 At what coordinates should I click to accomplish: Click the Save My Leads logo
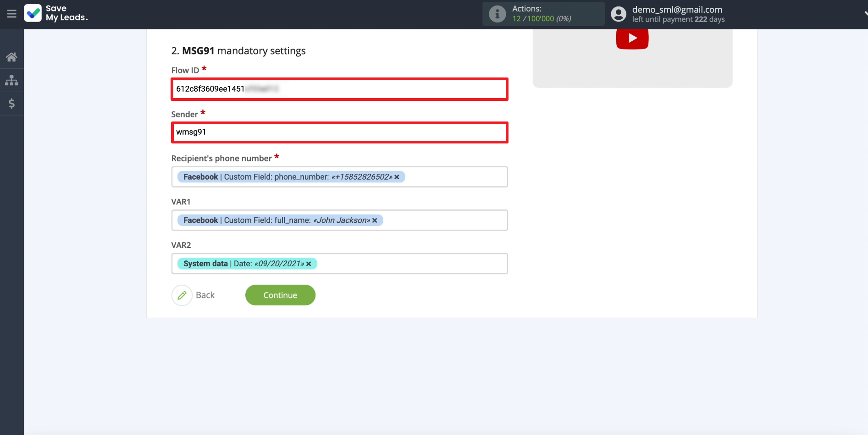[x=56, y=13]
